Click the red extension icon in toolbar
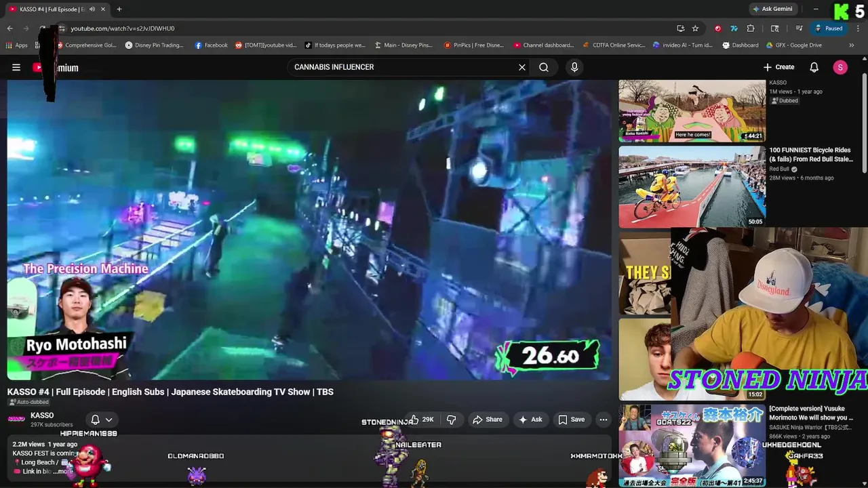This screenshot has height=488, width=868. tap(718, 28)
